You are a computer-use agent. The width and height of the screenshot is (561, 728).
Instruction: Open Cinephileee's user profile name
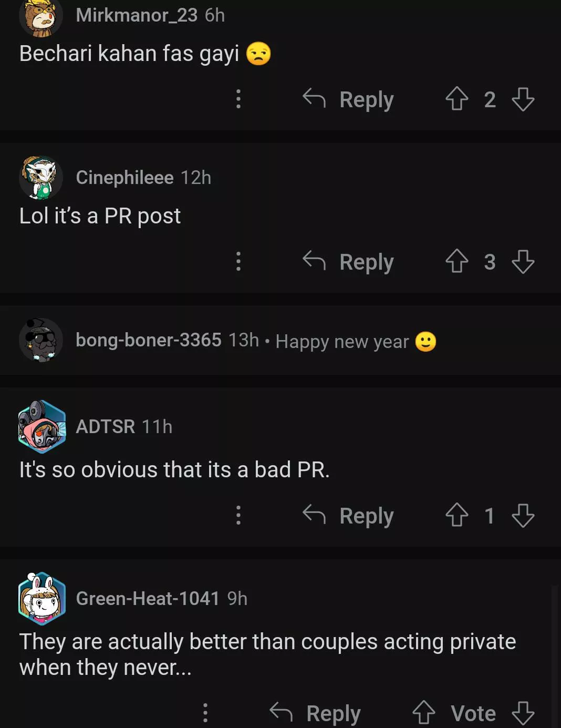[x=124, y=178]
